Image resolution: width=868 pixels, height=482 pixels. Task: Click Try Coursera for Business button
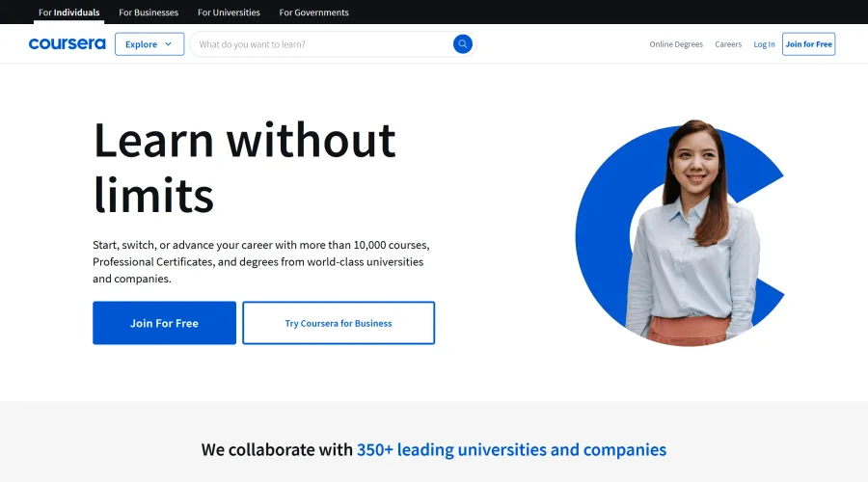(339, 323)
